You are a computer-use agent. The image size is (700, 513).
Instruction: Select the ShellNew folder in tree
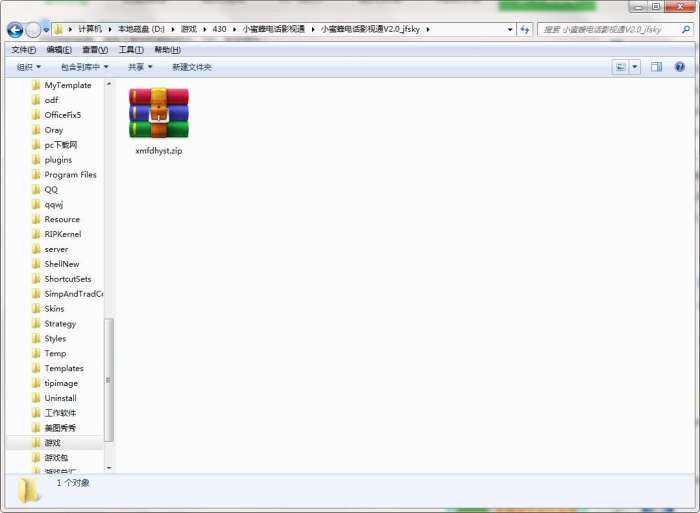coord(56,264)
